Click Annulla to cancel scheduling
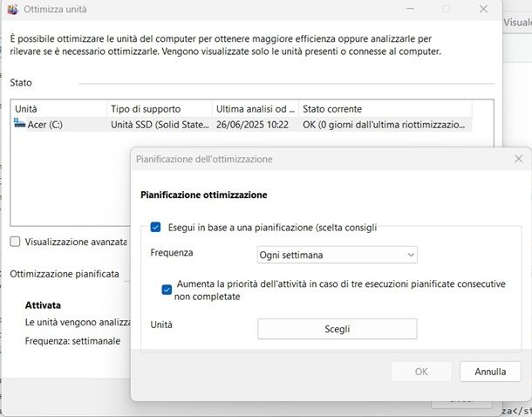Image resolution: width=532 pixels, height=417 pixels. coord(490,372)
